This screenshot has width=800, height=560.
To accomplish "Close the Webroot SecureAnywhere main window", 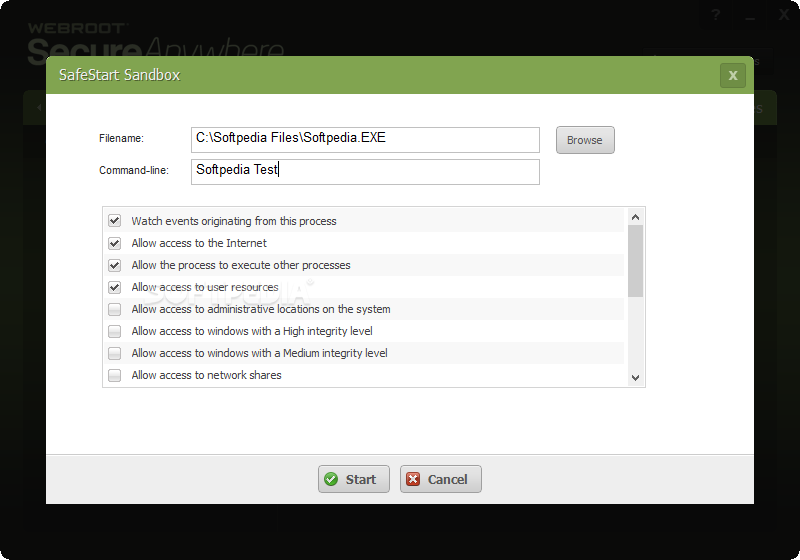I will pyautogui.click(x=784, y=15).
